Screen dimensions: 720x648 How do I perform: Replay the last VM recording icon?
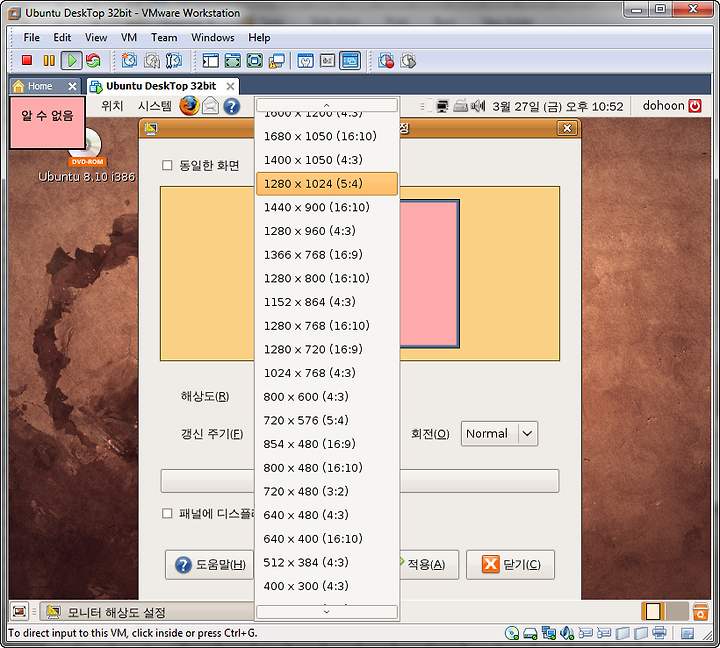(x=408, y=61)
